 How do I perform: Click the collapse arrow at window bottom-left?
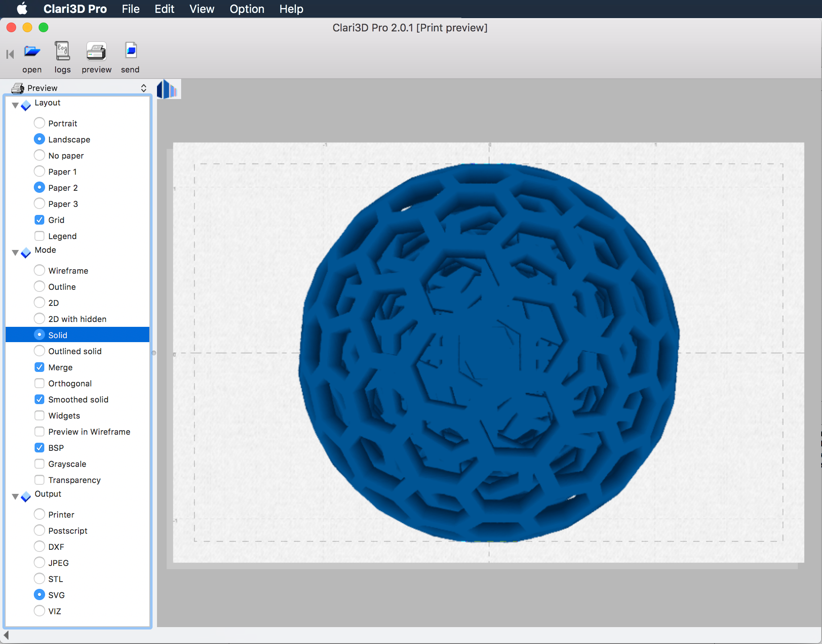[x=6, y=635]
